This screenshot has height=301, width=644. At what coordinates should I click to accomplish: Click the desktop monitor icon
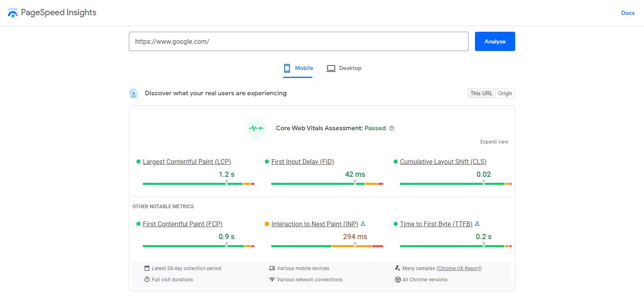(331, 68)
